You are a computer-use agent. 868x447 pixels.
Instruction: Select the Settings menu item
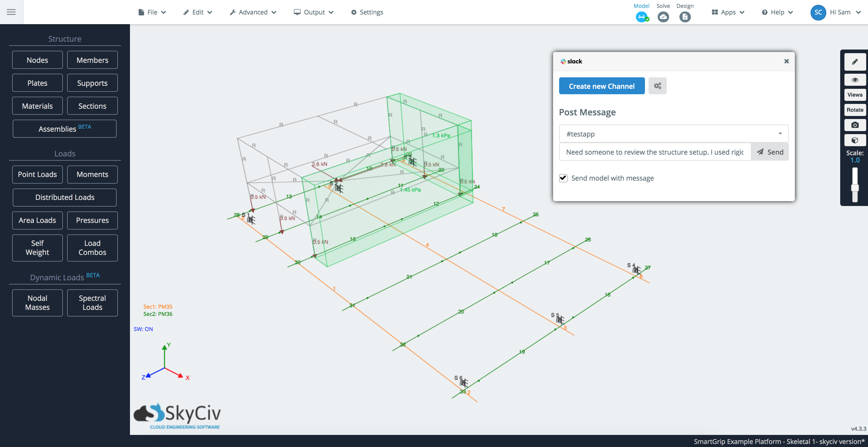click(370, 11)
